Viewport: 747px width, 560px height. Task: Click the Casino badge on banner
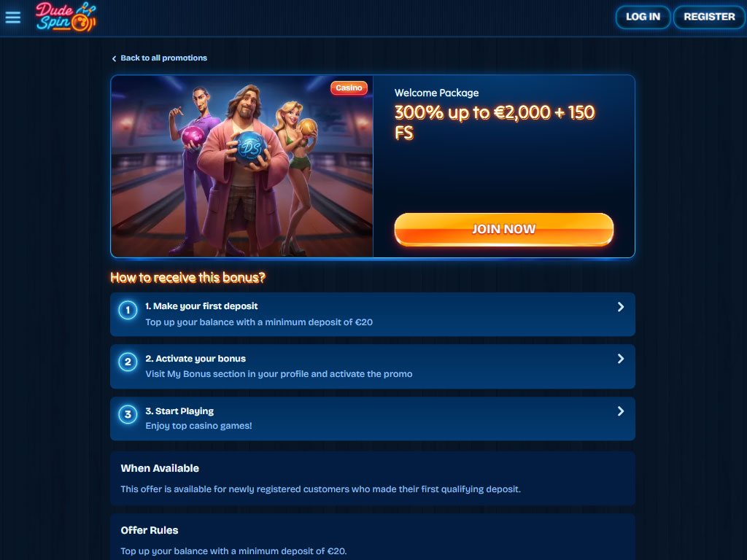(349, 87)
